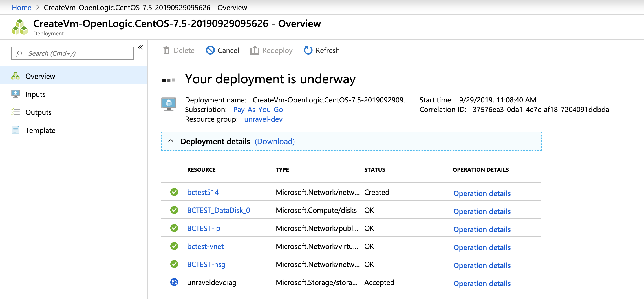The height and width of the screenshot is (299, 644).
Task: Click green checkmark icon for BCTEST-nsg
Action: coord(174,264)
